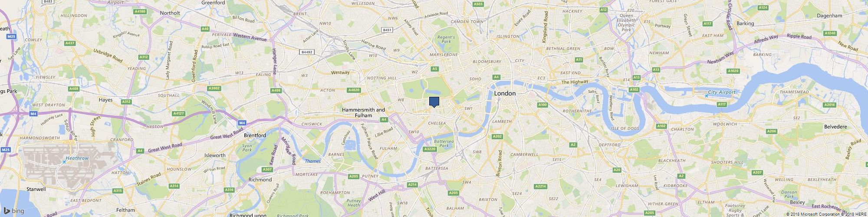
Task: Click the Heathrow airport plane icon
Action: tap(64, 162)
